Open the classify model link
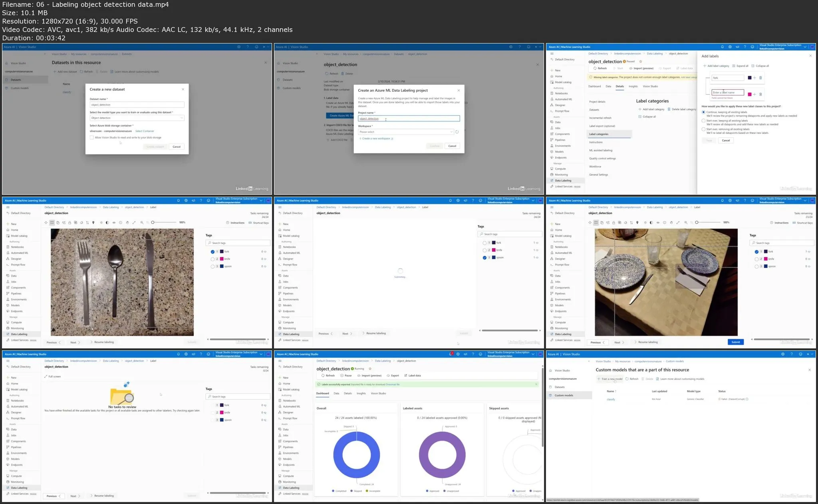 (611, 399)
